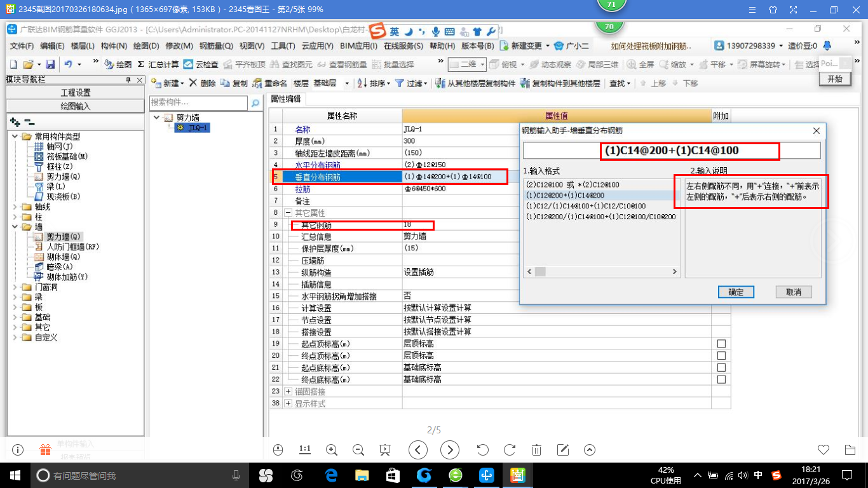Viewport: 868px width, 488px height.
Task: Open the 工具(T) menu
Action: [x=283, y=46]
